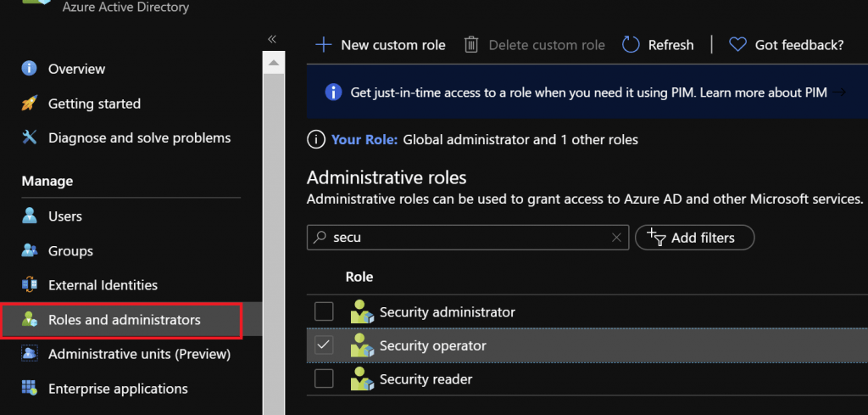Open the Groups page
Viewport: 868px width, 415px height.
(x=70, y=251)
